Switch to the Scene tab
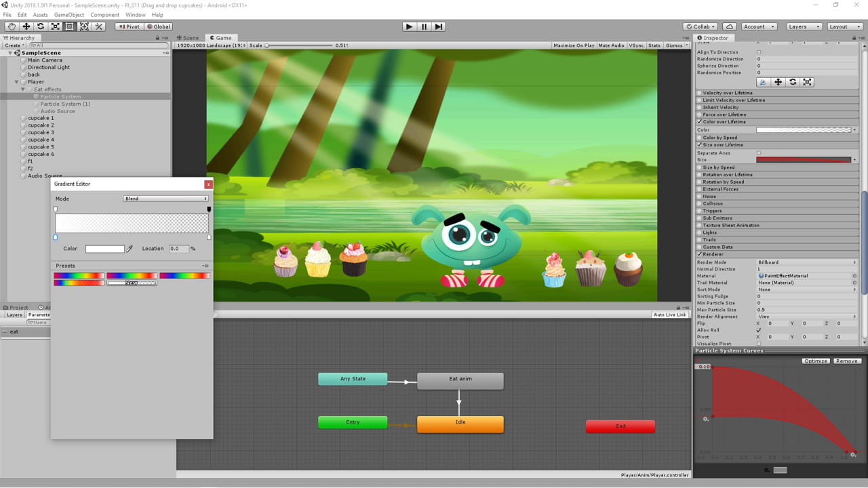The image size is (868, 488). 189,38
